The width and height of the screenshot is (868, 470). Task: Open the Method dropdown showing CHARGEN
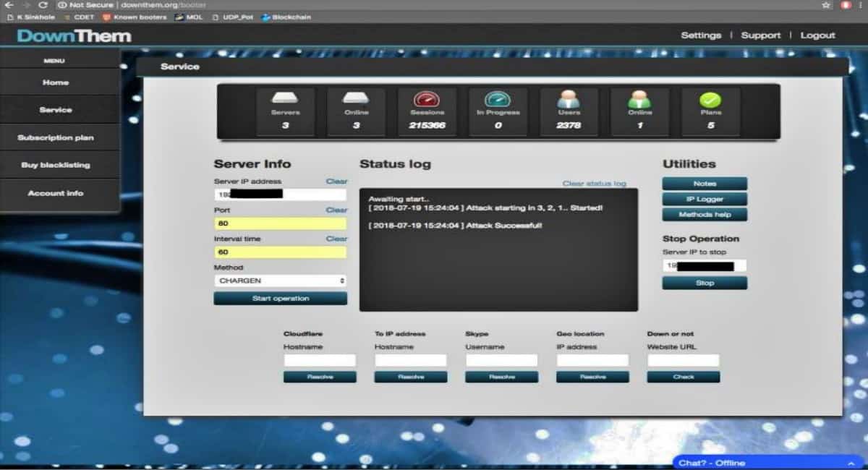coord(280,280)
